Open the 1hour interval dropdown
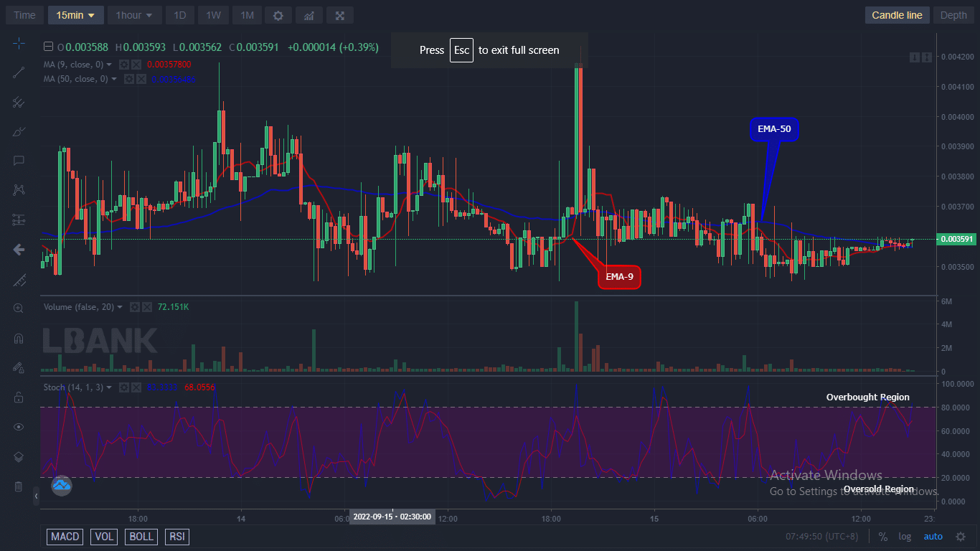The height and width of the screenshot is (551, 980). (x=134, y=15)
